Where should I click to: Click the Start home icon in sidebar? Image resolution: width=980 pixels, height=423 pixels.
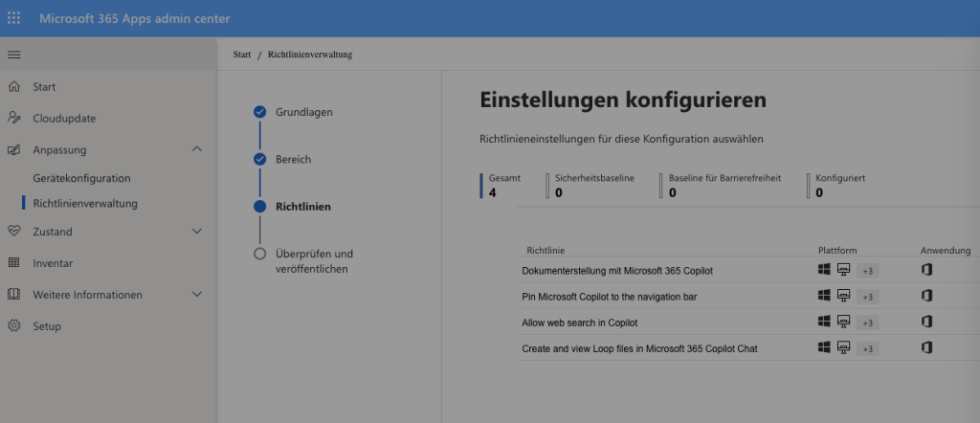click(13, 87)
